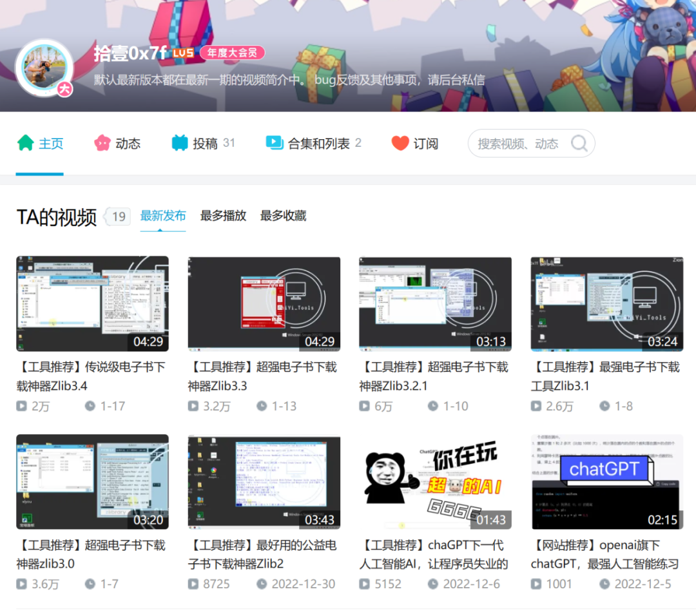The image size is (696, 616).
Task: Open title 最好用的公益电子书下载神器Zlib2
Action: coord(263,554)
